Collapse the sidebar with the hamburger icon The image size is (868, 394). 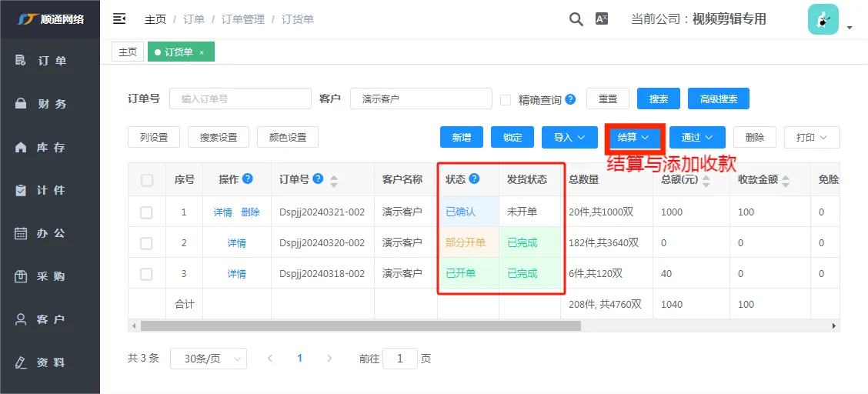pos(119,19)
